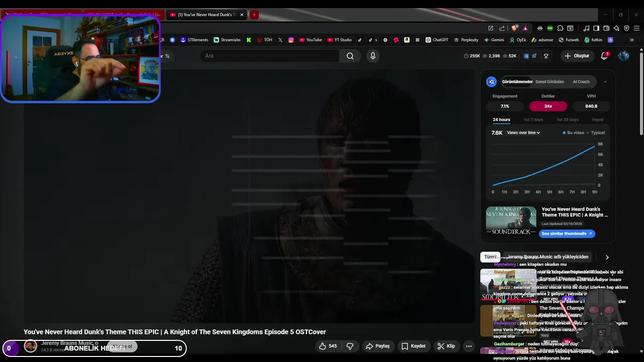Viewport: 644px width, 362px height.
Task: Start voice search with the microphone icon
Action: 373,56
